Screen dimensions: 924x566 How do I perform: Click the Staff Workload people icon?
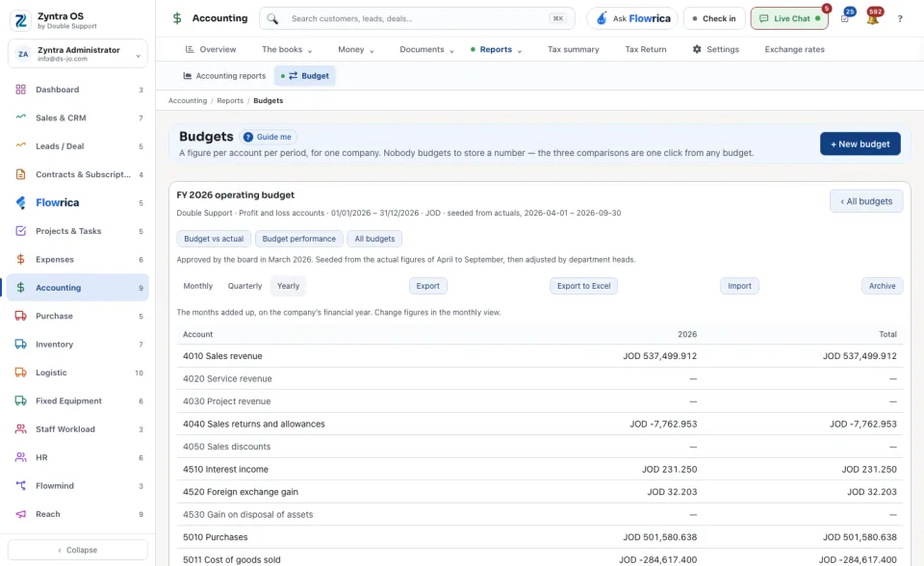click(20, 429)
